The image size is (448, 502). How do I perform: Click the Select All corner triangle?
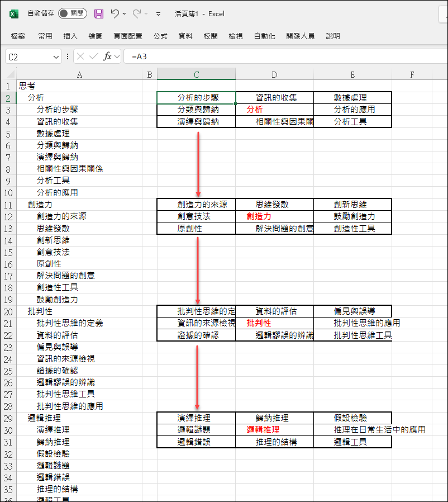(x=11, y=74)
